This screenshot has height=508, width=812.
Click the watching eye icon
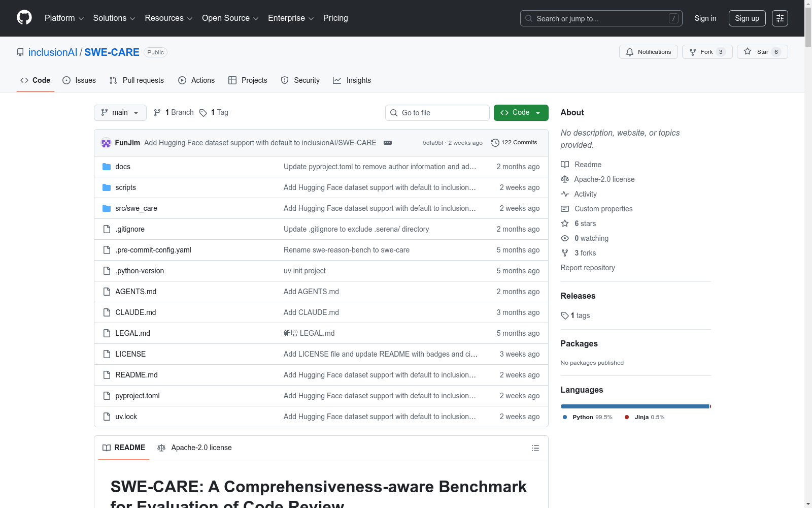coord(565,238)
